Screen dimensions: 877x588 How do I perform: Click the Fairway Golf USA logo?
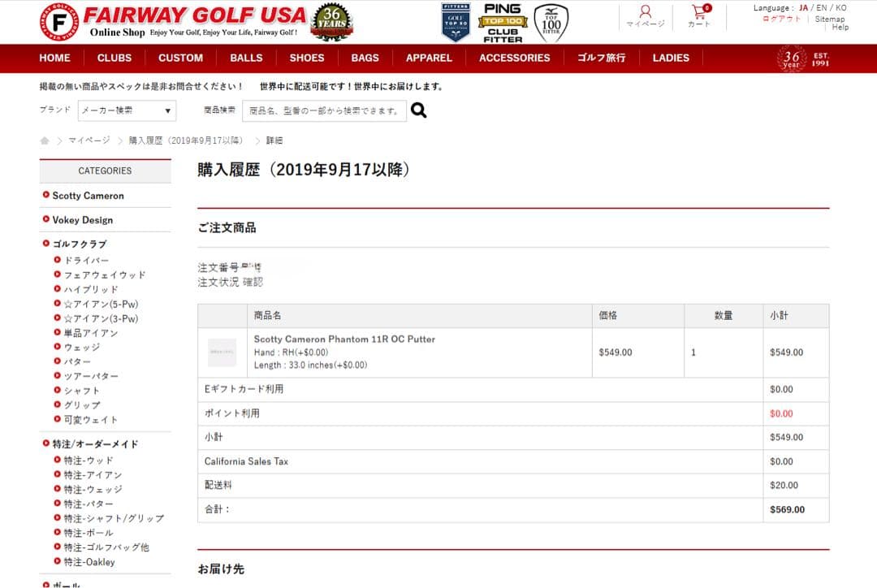click(x=174, y=22)
